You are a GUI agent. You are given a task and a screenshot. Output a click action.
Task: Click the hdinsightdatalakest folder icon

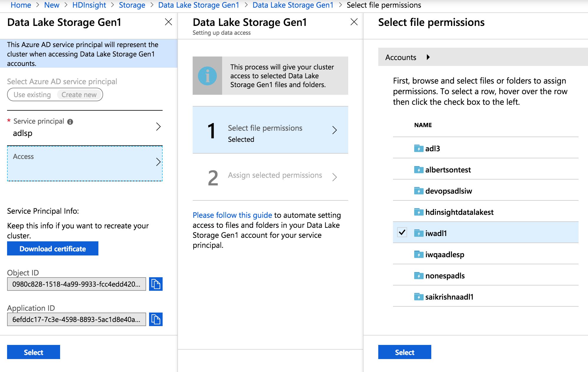point(419,212)
